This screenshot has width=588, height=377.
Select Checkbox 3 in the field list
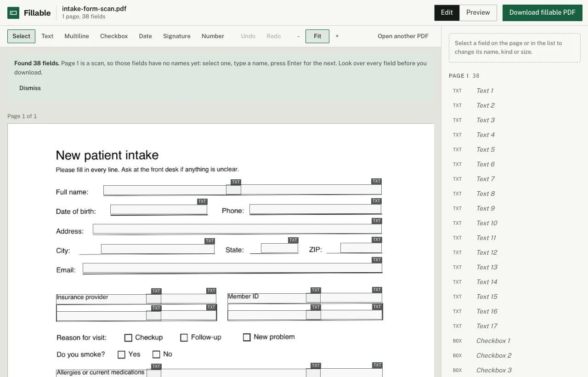pyautogui.click(x=514, y=370)
